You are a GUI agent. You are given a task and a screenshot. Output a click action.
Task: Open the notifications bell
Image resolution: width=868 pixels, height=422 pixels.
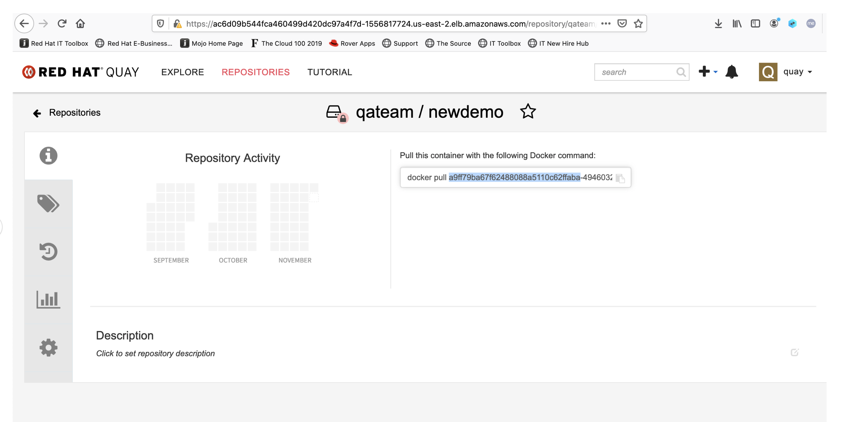(x=732, y=72)
